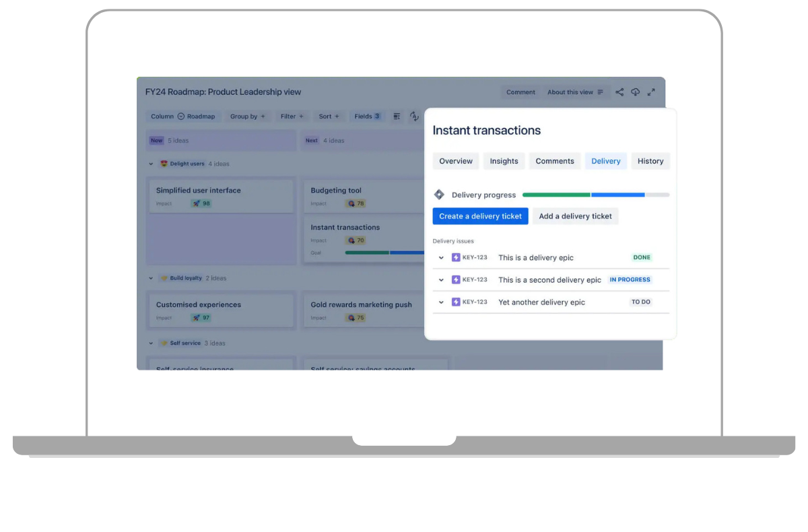The width and height of the screenshot is (808, 532).
Task: Click the alphabetical sort icon in the toolbar
Action: 414,116
